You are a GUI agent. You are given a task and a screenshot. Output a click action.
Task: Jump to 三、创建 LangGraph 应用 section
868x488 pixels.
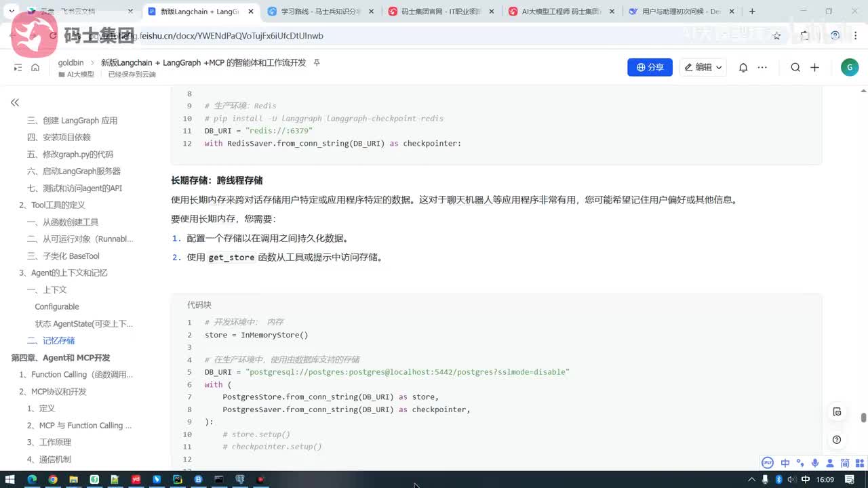pyautogui.click(x=73, y=121)
